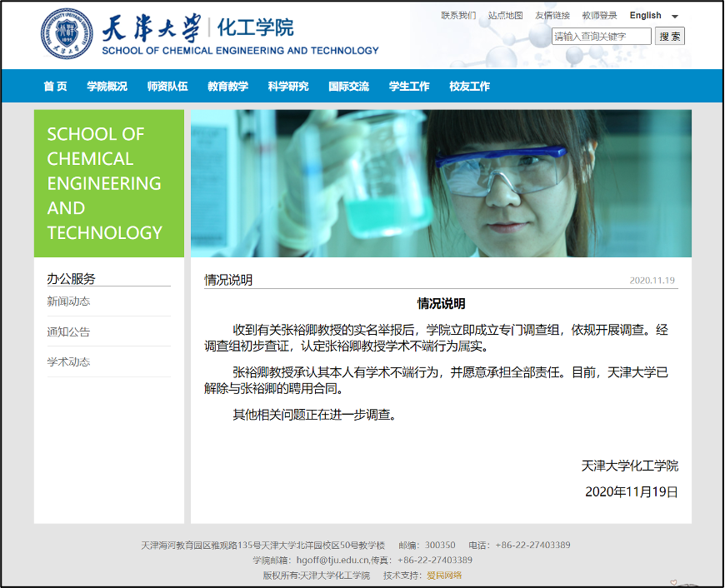
Task: Open the 国际交流 navigation menu
Action: 348,86
